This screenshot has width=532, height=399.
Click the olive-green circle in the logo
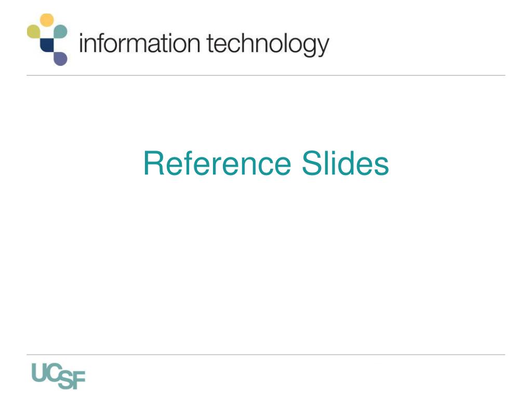pyautogui.click(x=34, y=31)
